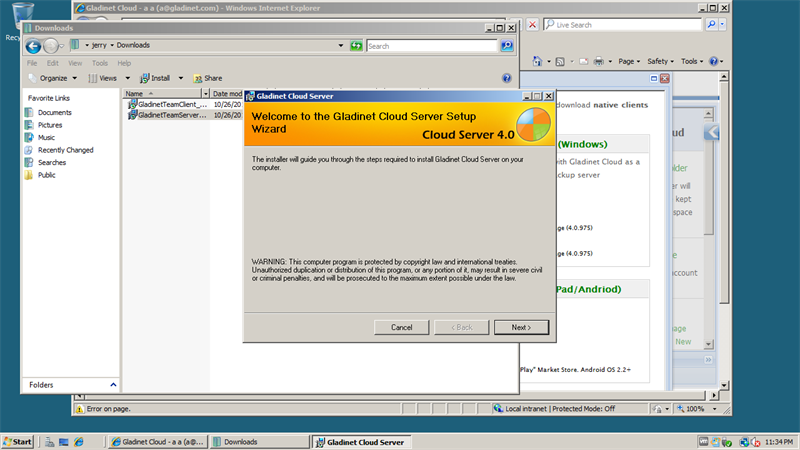
Task: Click Server Manager quick launch icon
Action: point(49,442)
